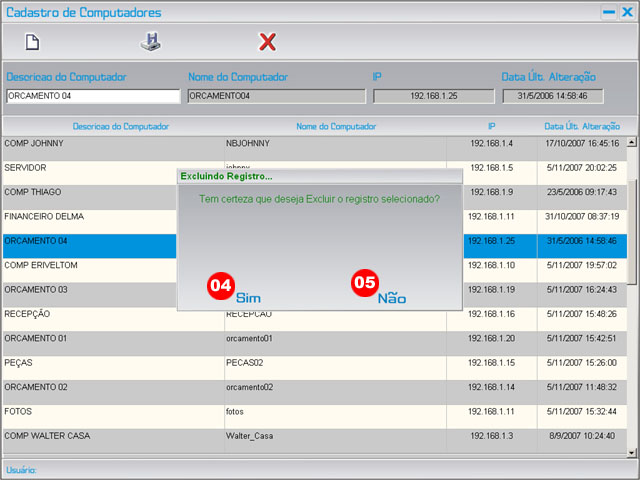640x480 pixels.
Task: Confirm deletion by clicking Sim
Action: tap(248, 297)
